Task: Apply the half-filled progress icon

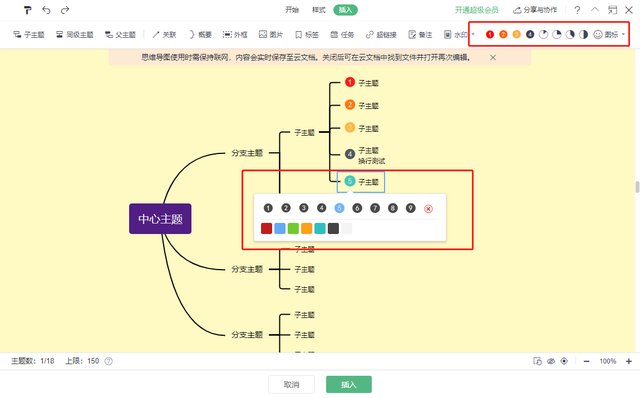Action: click(583, 35)
